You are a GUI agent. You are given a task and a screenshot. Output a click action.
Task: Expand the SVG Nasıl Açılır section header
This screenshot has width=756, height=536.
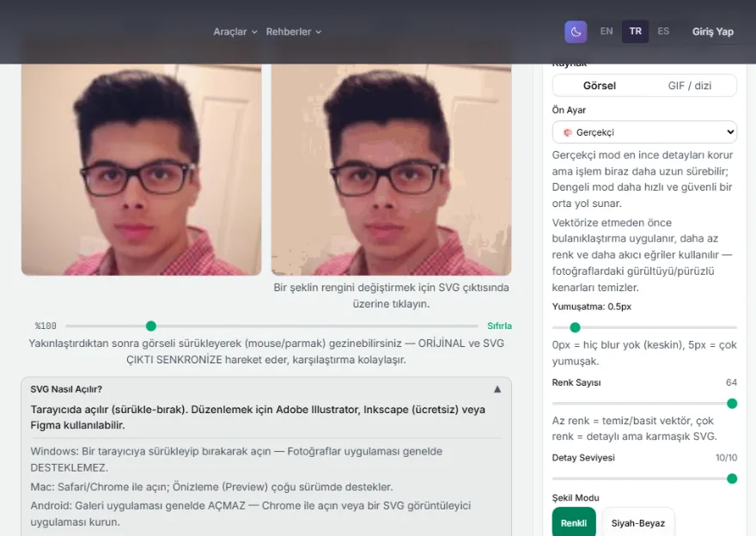pos(266,389)
